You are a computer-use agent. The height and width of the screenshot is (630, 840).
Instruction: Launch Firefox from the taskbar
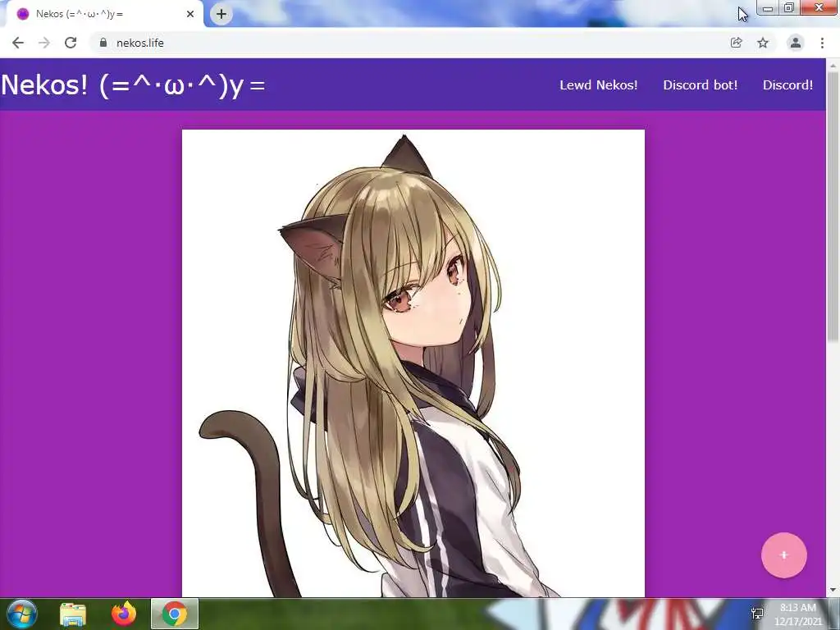pyautogui.click(x=124, y=614)
